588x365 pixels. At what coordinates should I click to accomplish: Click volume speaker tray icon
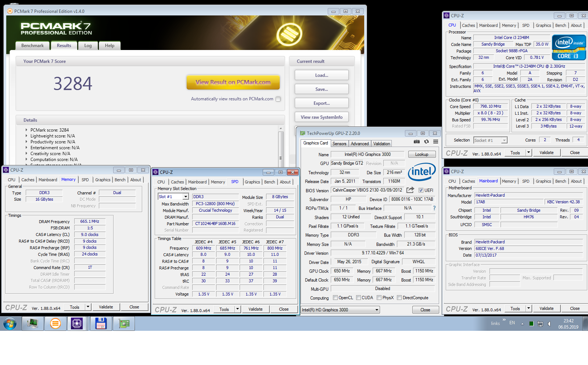[x=549, y=324]
